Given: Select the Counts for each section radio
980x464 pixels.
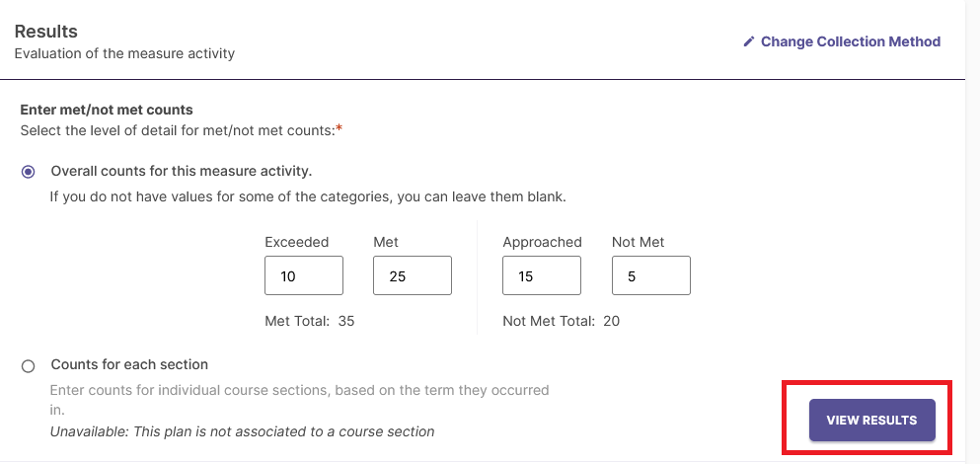Looking at the screenshot, I should pyautogui.click(x=28, y=366).
